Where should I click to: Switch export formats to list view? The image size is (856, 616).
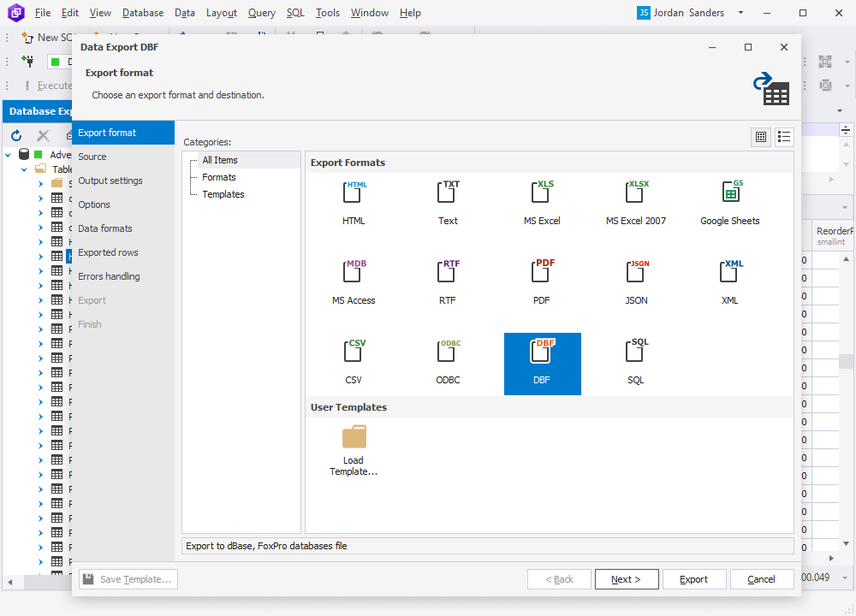click(x=784, y=137)
